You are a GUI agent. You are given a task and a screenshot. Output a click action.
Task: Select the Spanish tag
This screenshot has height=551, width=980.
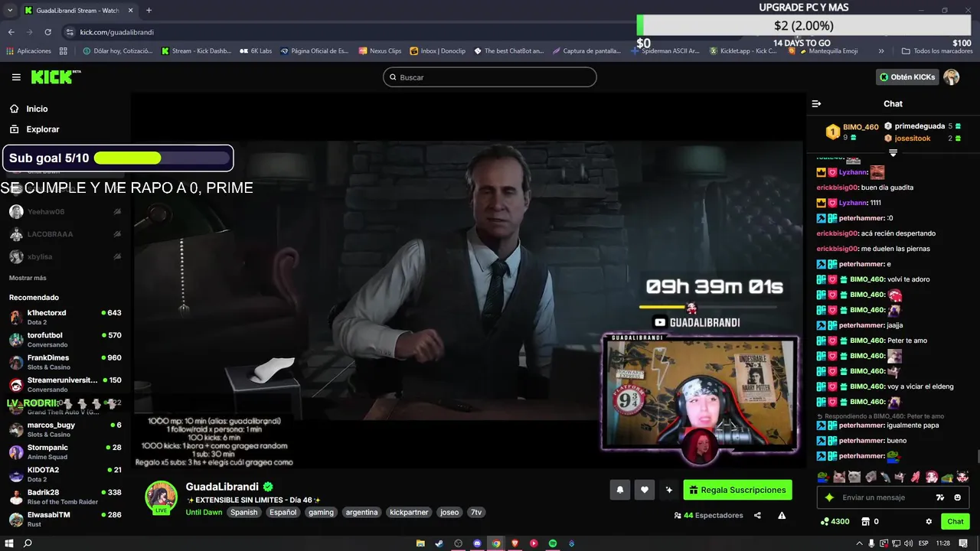(244, 512)
